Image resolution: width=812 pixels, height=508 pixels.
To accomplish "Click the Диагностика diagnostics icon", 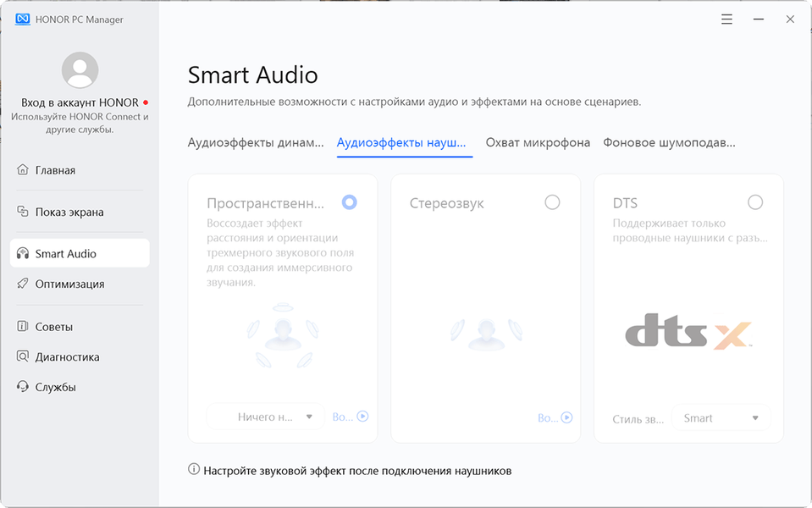I will click(x=22, y=356).
